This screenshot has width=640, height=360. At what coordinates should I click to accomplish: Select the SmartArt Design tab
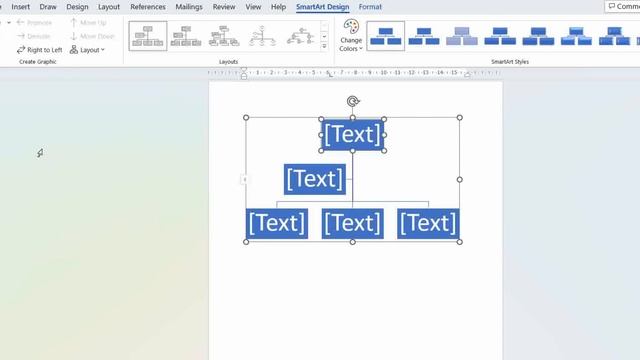pos(322,7)
